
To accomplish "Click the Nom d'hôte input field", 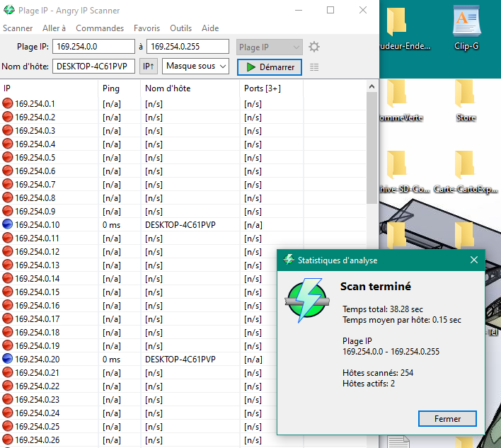I will [93, 66].
